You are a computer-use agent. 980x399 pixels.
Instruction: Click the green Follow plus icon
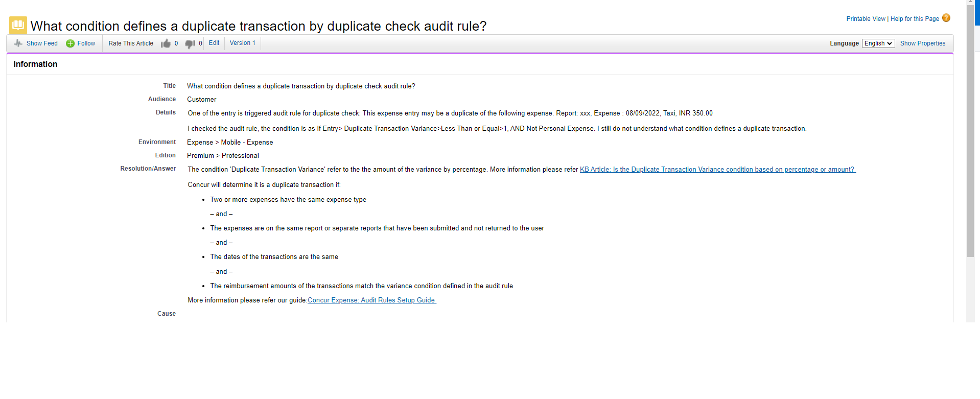(x=70, y=43)
